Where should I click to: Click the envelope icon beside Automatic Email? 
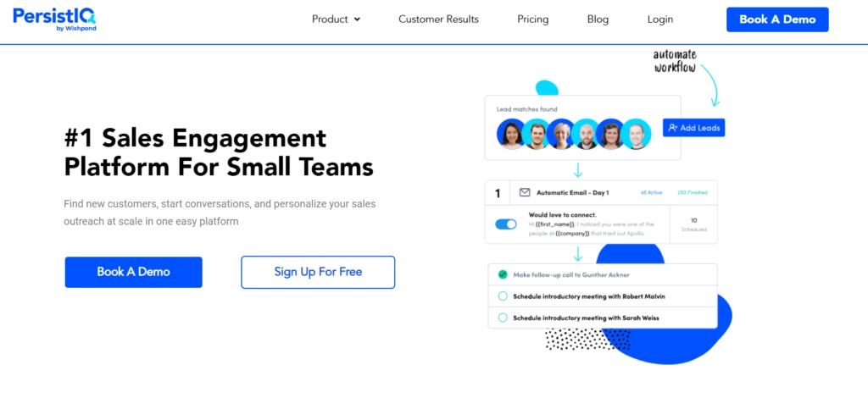coord(524,192)
